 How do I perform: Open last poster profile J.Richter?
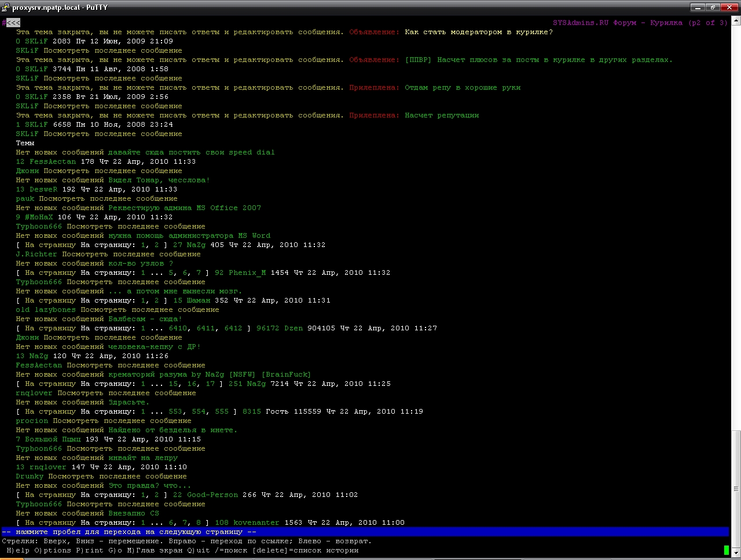(x=36, y=254)
